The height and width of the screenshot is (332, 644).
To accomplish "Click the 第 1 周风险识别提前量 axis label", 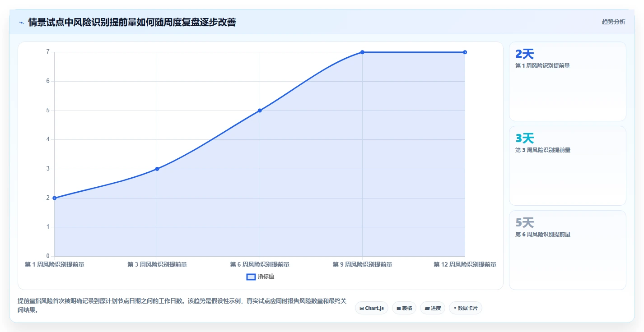I will (55, 265).
